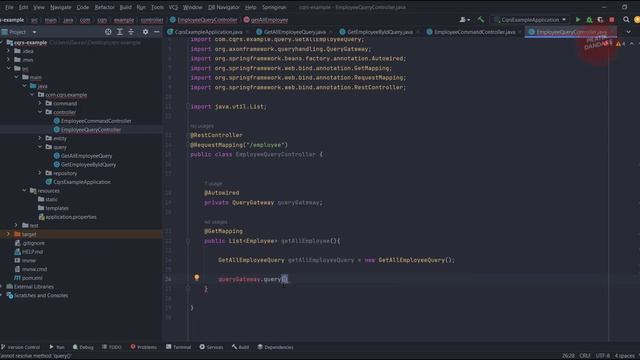Open the Run tool window

[57, 347]
